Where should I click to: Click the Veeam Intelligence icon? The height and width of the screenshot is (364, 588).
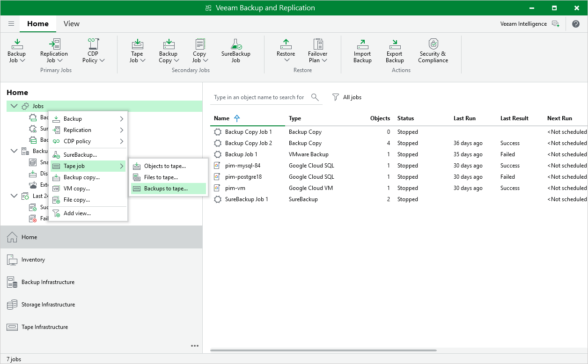(556, 23)
